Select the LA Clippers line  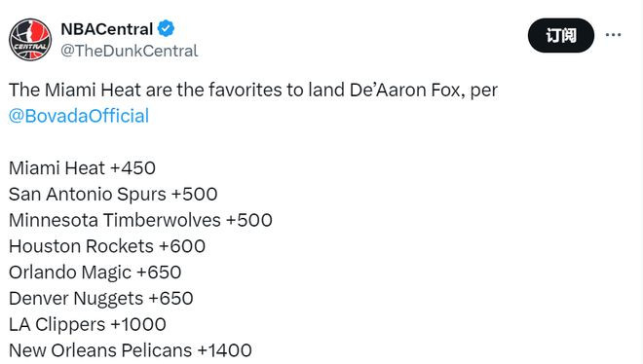(x=88, y=325)
